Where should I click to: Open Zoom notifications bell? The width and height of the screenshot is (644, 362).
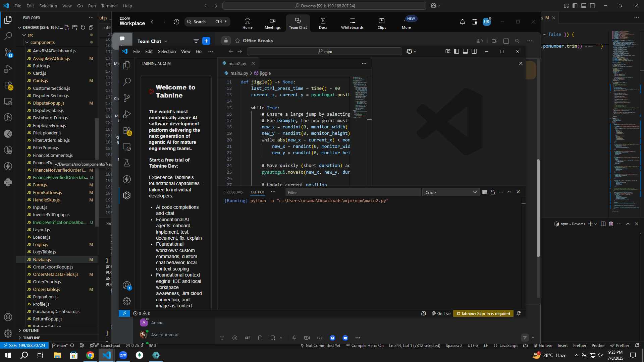tap(462, 22)
